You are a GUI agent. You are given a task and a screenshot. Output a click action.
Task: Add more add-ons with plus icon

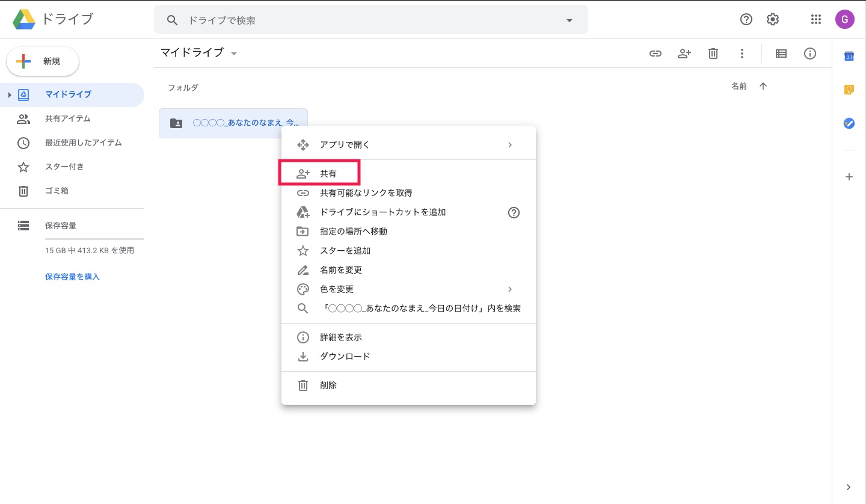click(849, 177)
